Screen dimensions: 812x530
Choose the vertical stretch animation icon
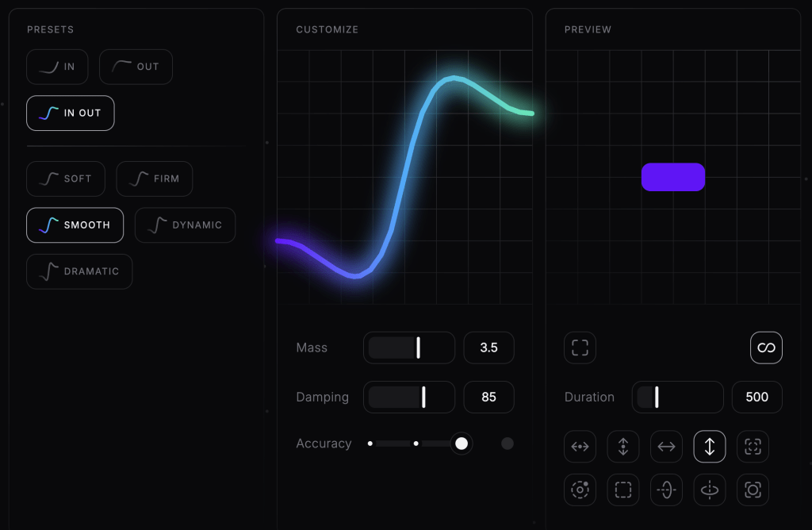click(709, 447)
